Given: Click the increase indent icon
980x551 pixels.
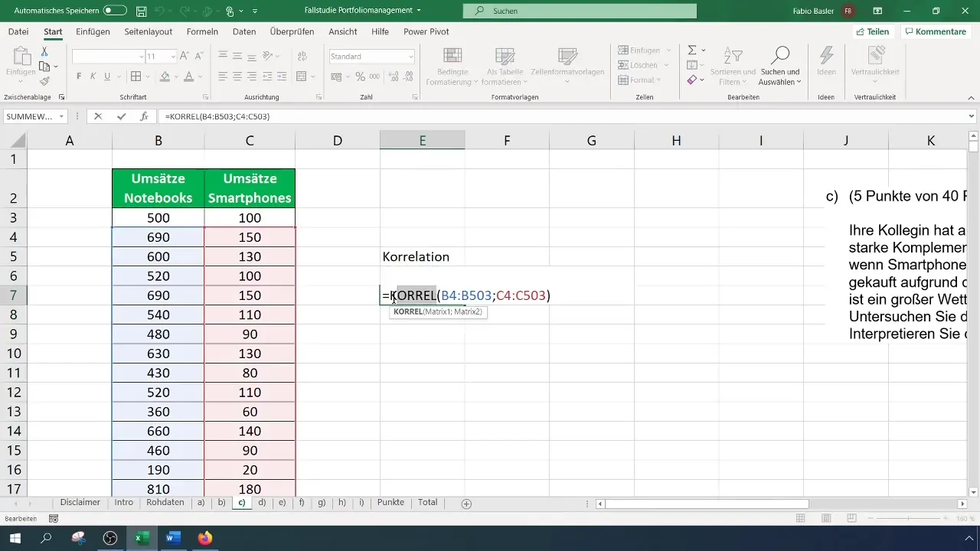Looking at the screenshot, I should pos(283,76).
